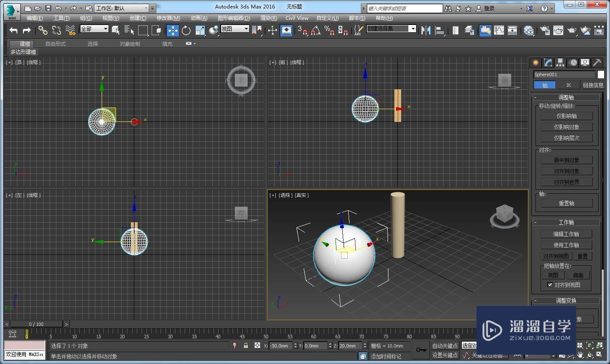Click the white object color swatch
610x364 pixels.
[601, 74]
